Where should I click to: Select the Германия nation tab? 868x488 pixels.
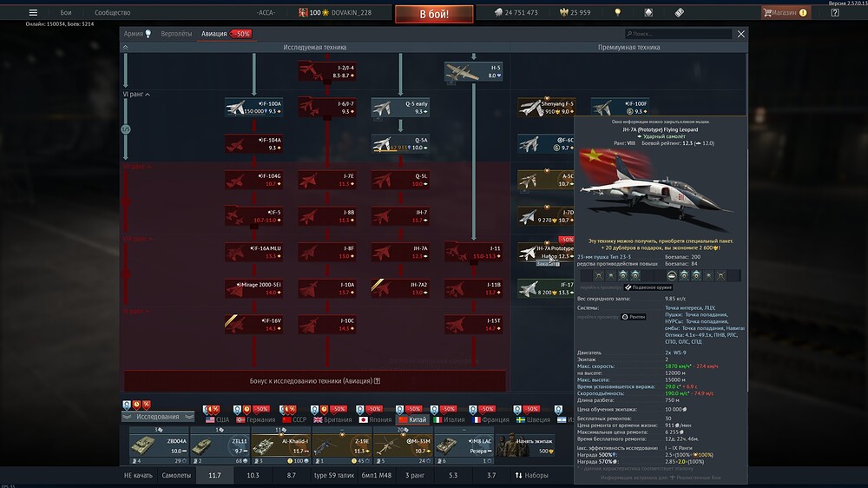(255, 419)
